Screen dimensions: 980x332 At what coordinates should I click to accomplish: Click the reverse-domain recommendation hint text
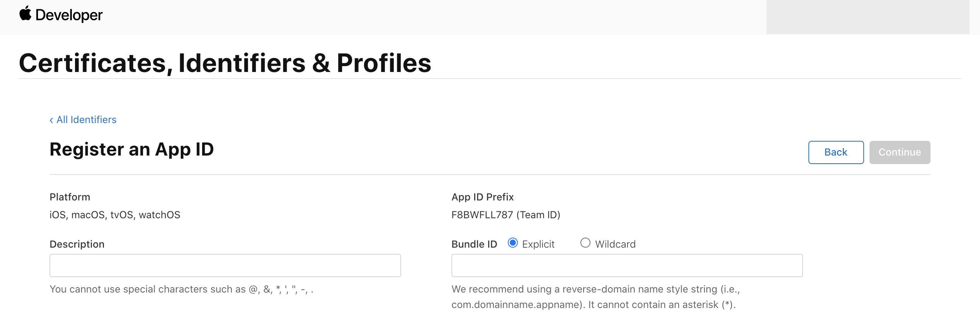tap(595, 297)
